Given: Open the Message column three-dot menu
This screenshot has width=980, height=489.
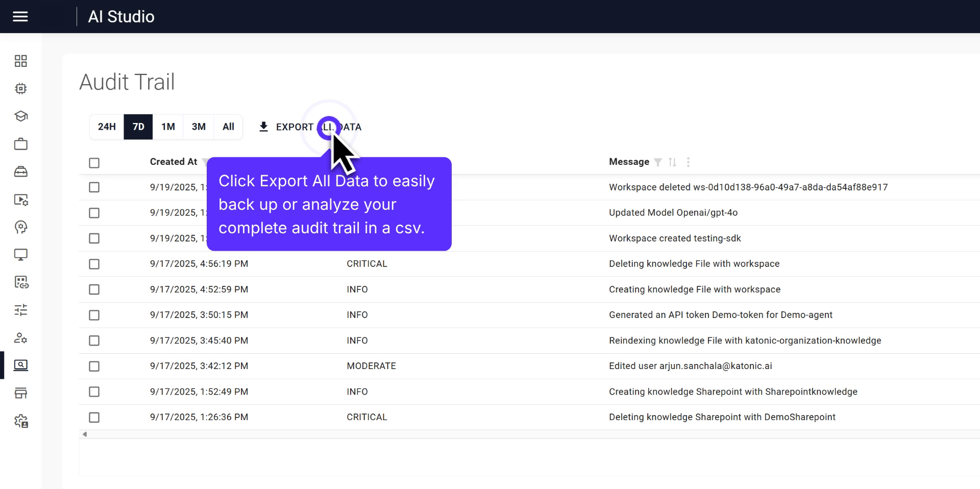Looking at the screenshot, I should pyautogui.click(x=689, y=162).
